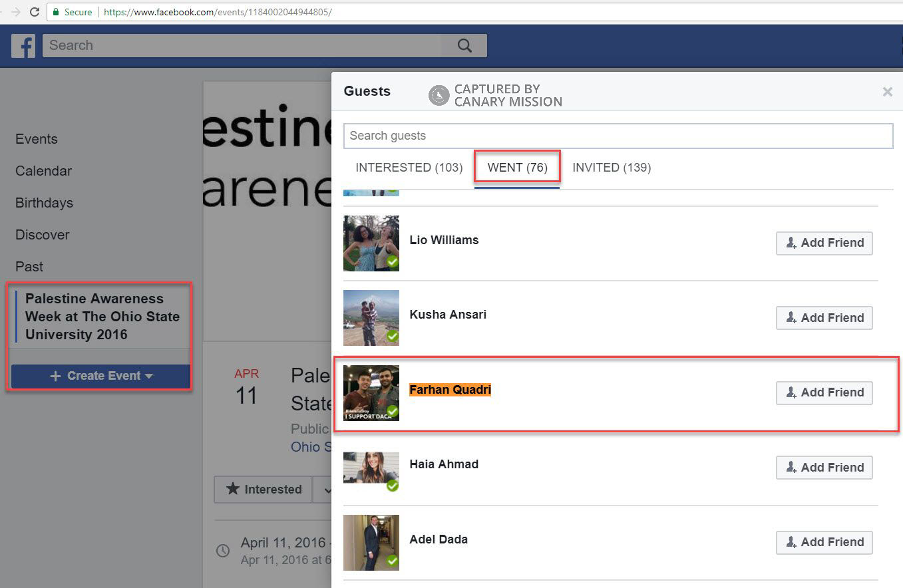Reload the page with the browser refresh icon
The image size is (903, 588).
click(x=35, y=12)
